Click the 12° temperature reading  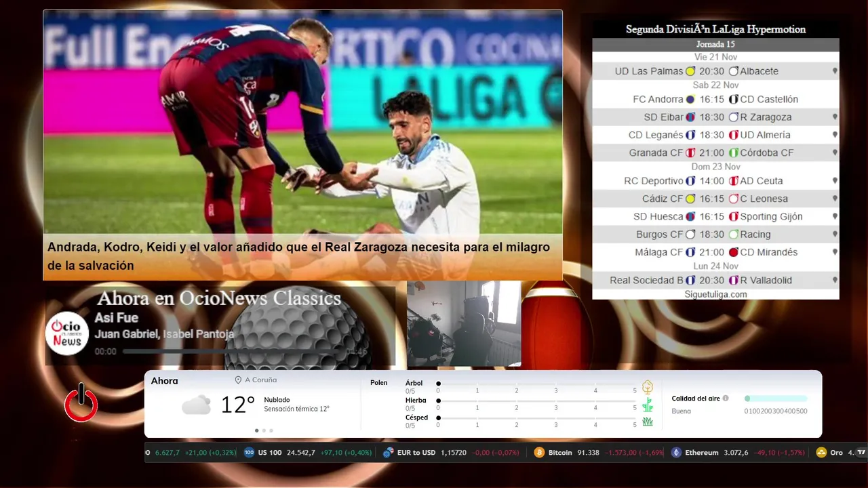[237, 405]
